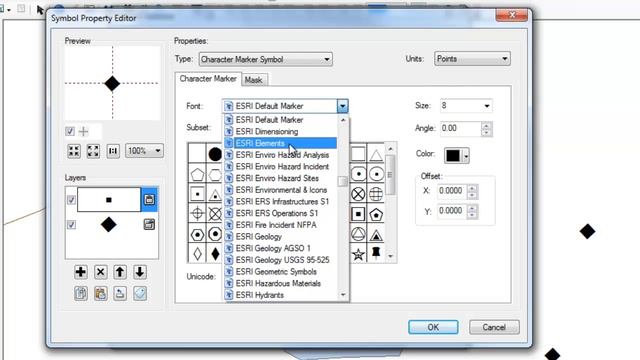Open the Units dropdown
The height and width of the screenshot is (360, 640).
(x=472, y=59)
